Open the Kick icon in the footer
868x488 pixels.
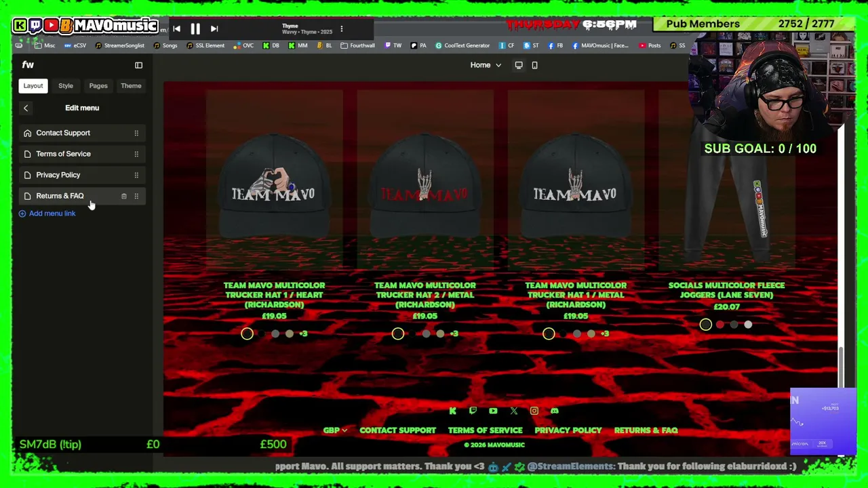pyautogui.click(x=452, y=411)
